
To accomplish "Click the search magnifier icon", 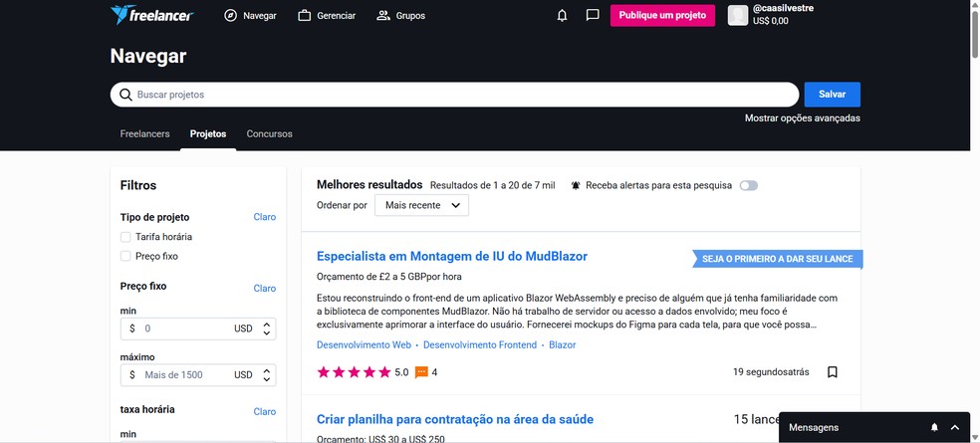I will (125, 95).
